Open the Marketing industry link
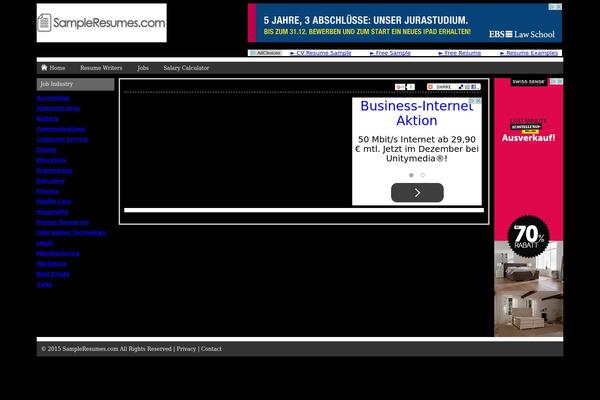The height and width of the screenshot is (400, 600). (52, 263)
